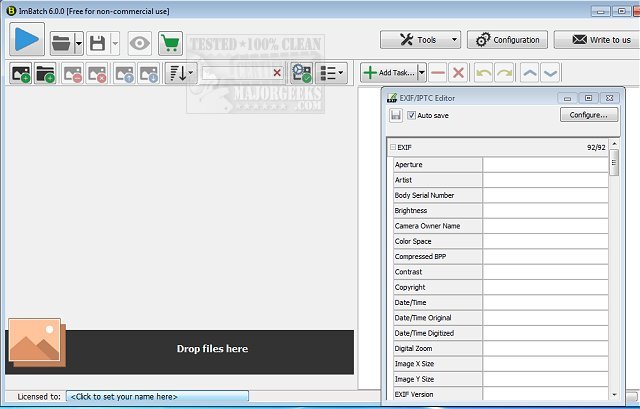
Task: Click the Date/Time Digitized row label
Action: pyautogui.click(x=438, y=333)
